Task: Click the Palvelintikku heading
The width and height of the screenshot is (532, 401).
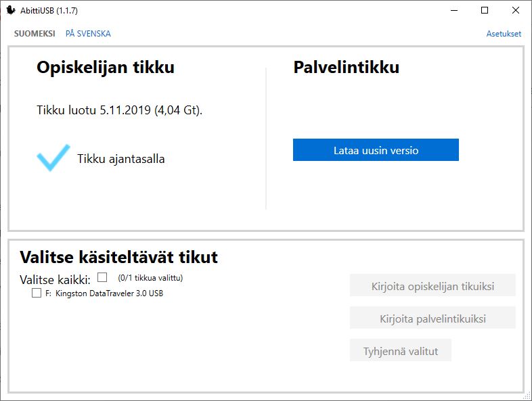Action: 346,68
